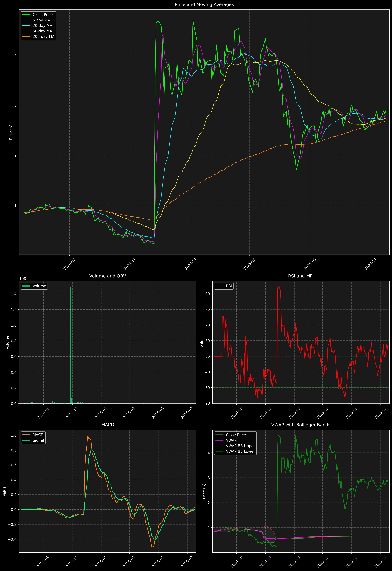This screenshot has height=571, width=392.
Task: Click the 'MACD' chart title
Action: tap(108, 425)
